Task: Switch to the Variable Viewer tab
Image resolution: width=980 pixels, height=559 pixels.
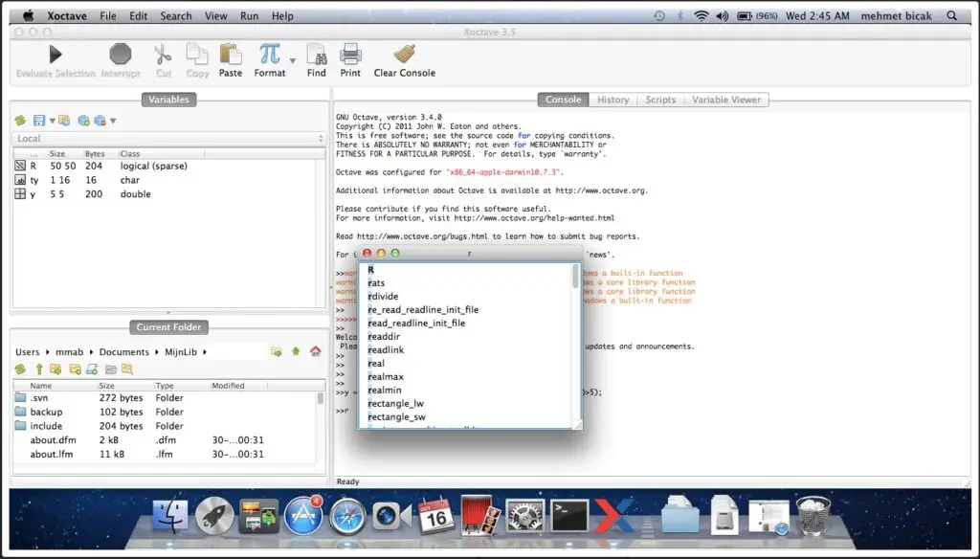Action: tap(726, 100)
